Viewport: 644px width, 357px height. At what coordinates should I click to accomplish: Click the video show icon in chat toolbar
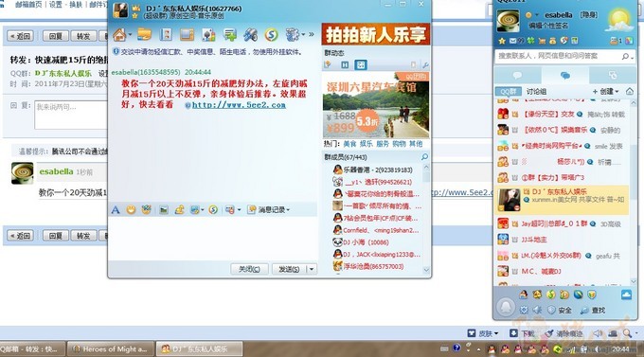click(x=187, y=34)
